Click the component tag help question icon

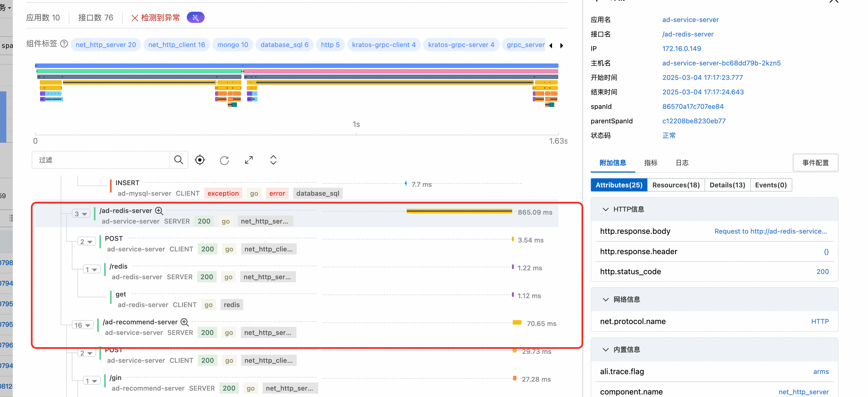(x=64, y=44)
